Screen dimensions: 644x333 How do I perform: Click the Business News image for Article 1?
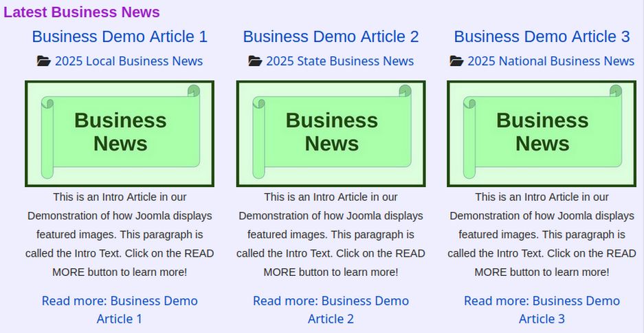[120, 133]
